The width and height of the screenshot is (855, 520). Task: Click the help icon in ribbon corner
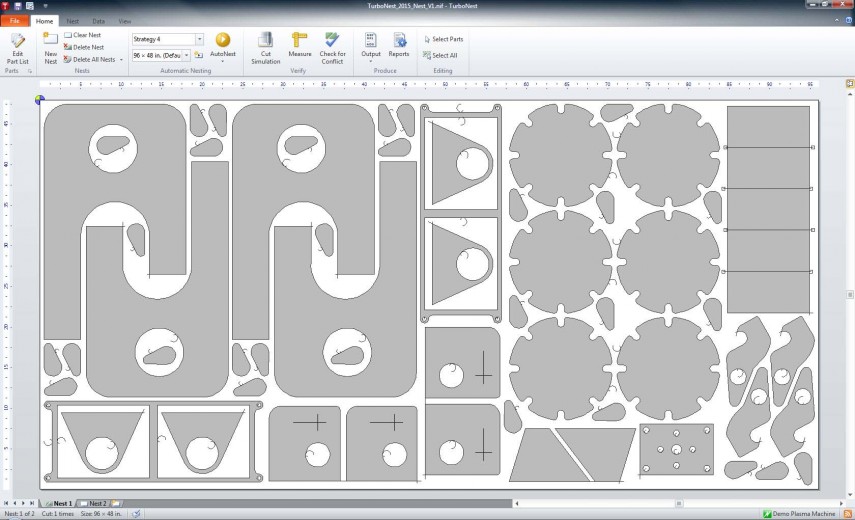847,20
